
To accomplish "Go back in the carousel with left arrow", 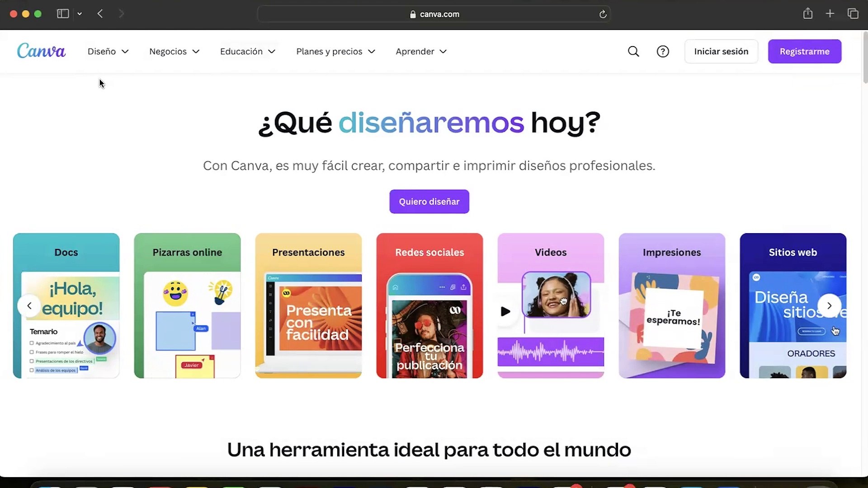I will click(x=29, y=305).
